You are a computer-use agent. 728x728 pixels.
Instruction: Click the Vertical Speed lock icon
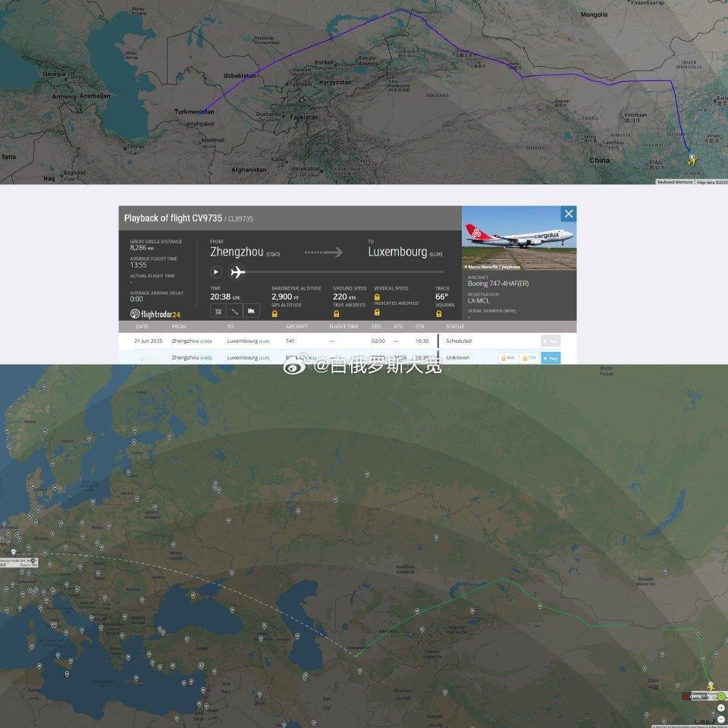click(x=377, y=297)
